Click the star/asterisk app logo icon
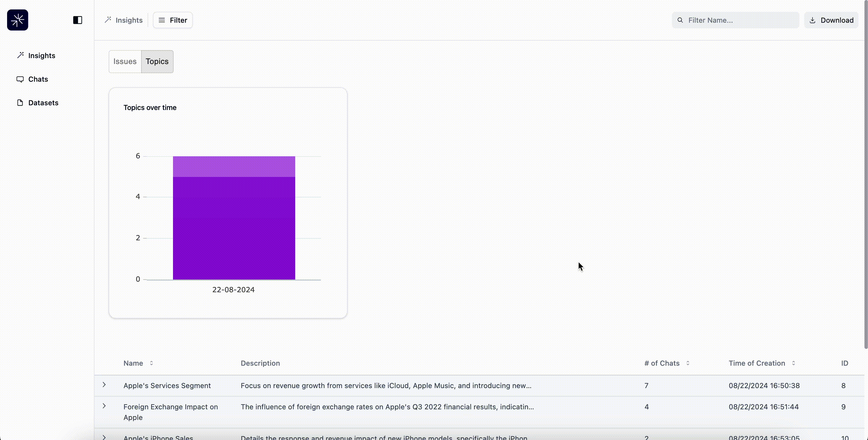This screenshot has width=868, height=440. (17, 20)
